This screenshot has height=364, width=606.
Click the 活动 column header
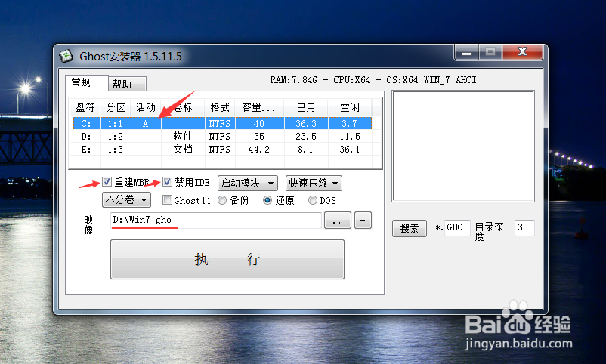point(146,107)
